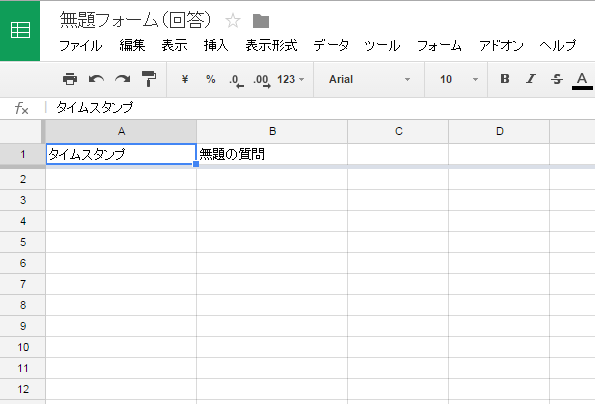Click the print icon in toolbar
Image resolution: width=595 pixels, height=404 pixels.
coord(70,79)
